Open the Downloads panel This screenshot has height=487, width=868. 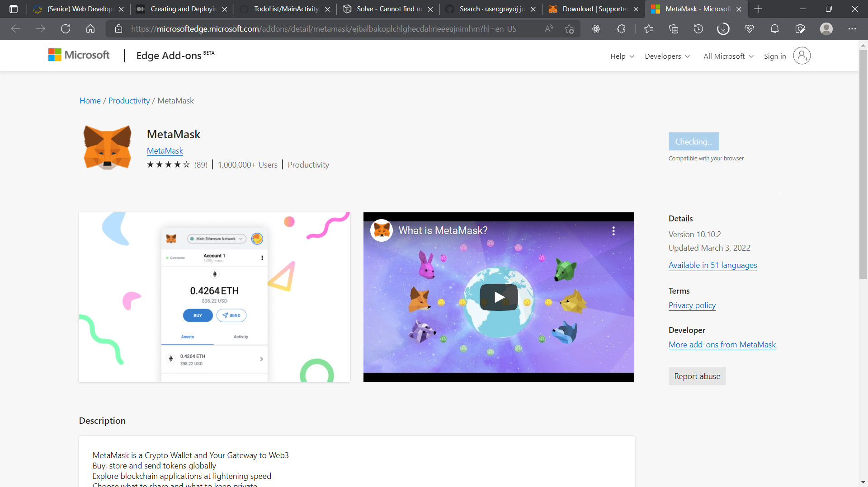pos(723,29)
